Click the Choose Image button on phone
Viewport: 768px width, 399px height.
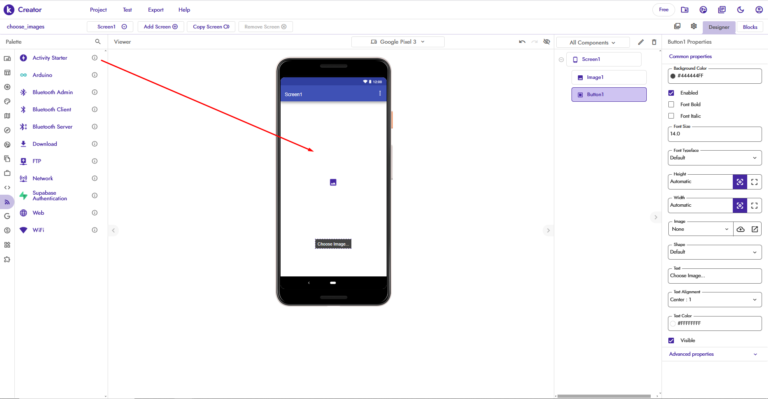click(333, 244)
